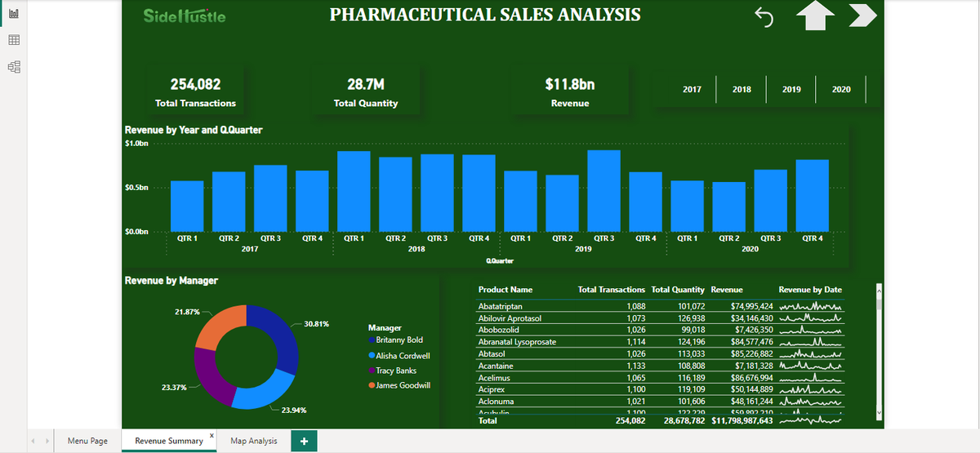This screenshot has height=453, width=980.
Task: Filter by year 2019 slicer
Action: tap(791, 89)
